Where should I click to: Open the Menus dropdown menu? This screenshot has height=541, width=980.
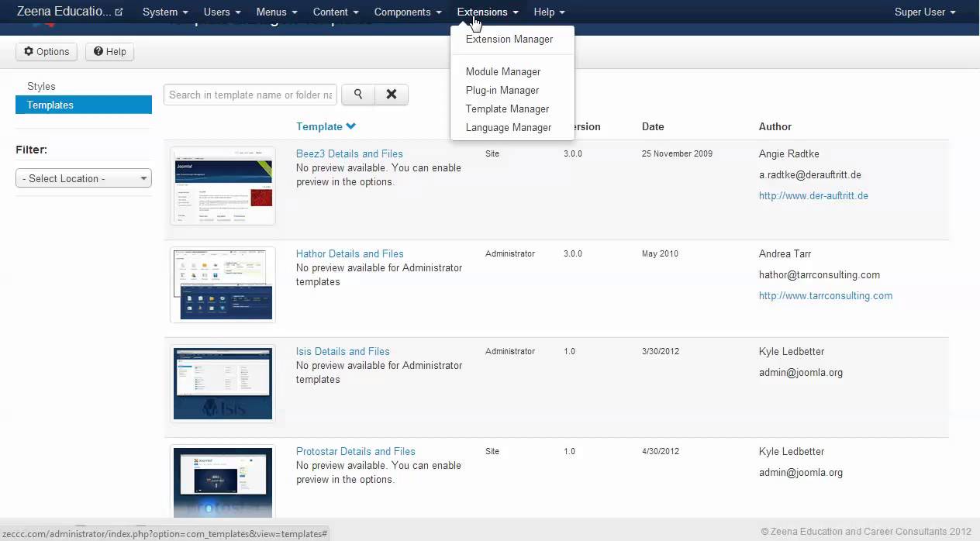tap(277, 12)
